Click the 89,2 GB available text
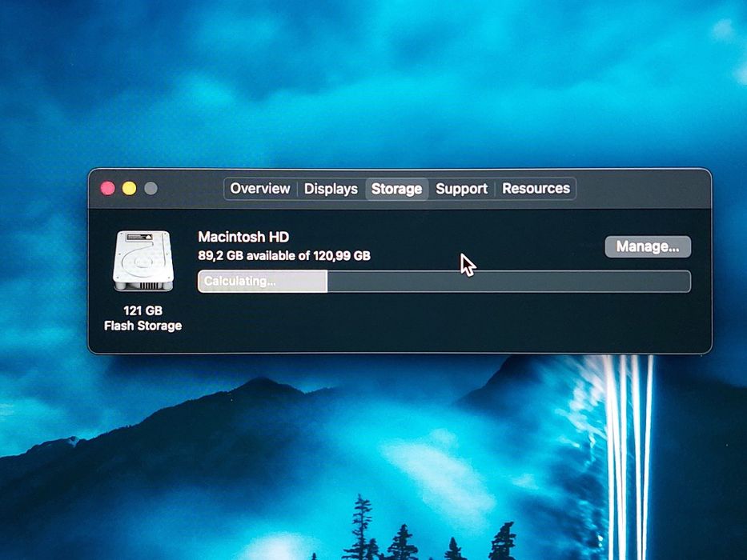This screenshot has width=747, height=560. point(284,256)
